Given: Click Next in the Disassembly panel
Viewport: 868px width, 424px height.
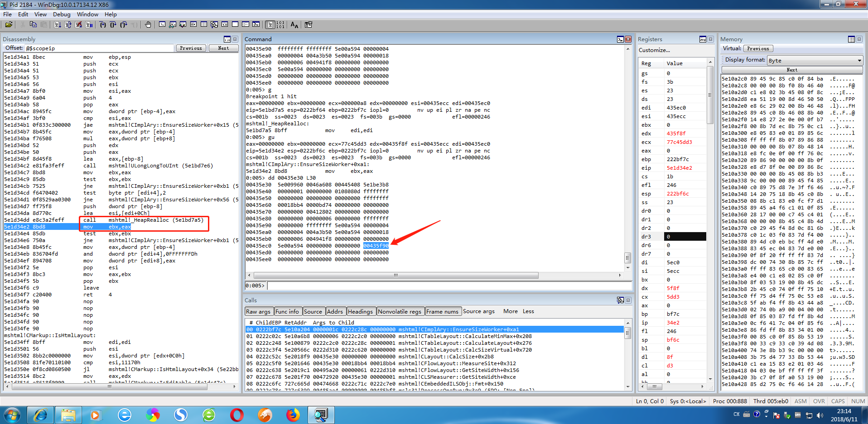Looking at the screenshot, I should tap(223, 48).
